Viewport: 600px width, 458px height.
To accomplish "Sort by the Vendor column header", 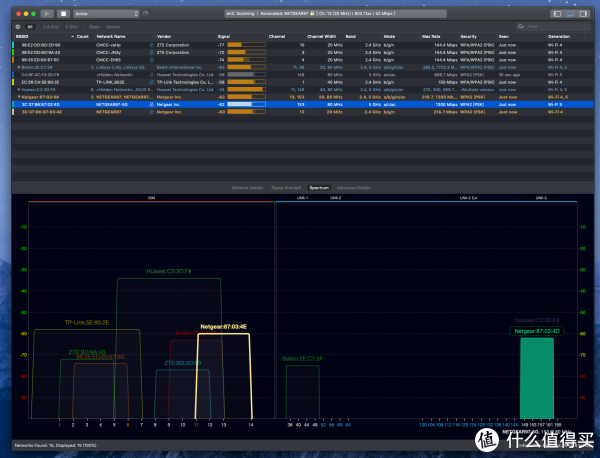I will pyautogui.click(x=164, y=36).
